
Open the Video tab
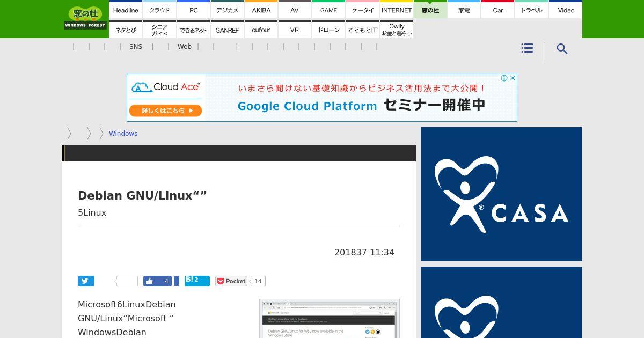click(x=566, y=10)
